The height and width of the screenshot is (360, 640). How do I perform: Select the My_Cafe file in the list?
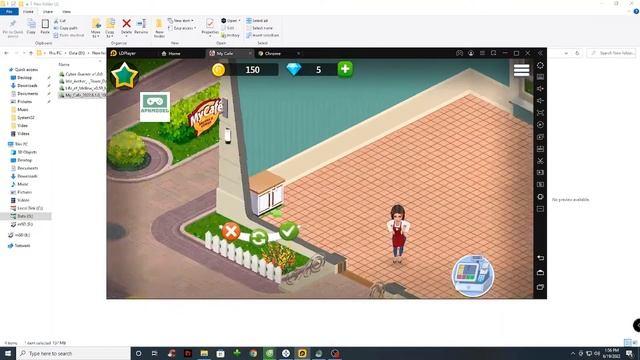pos(82,95)
